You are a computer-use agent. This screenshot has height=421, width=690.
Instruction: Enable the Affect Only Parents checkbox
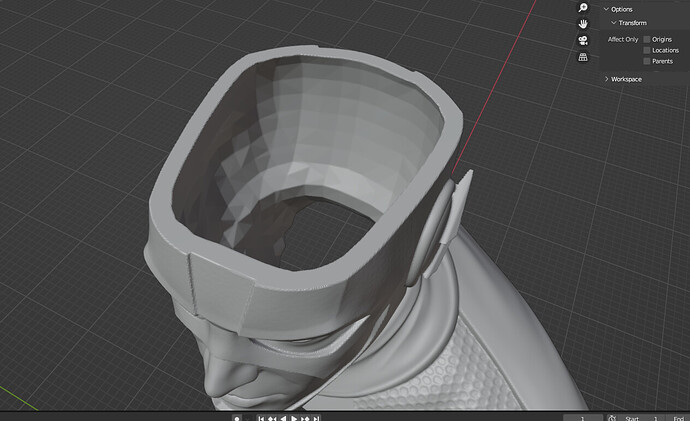pos(647,61)
